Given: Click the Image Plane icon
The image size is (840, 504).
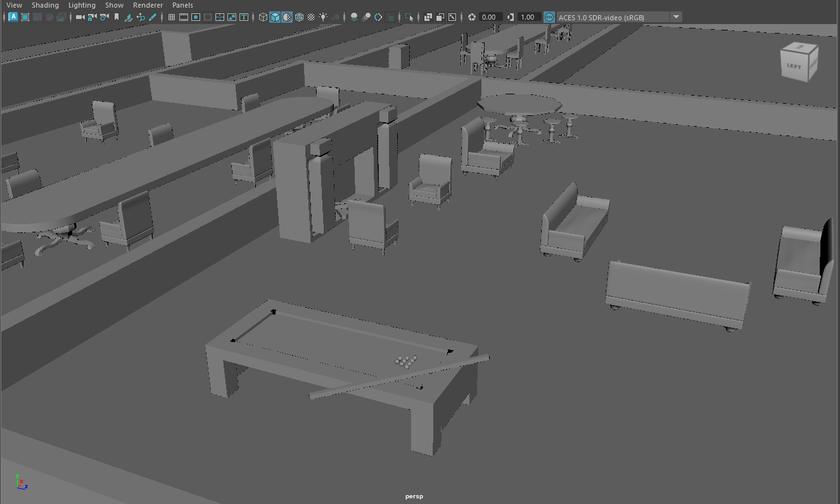Looking at the screenshot, I should point(129,17).
